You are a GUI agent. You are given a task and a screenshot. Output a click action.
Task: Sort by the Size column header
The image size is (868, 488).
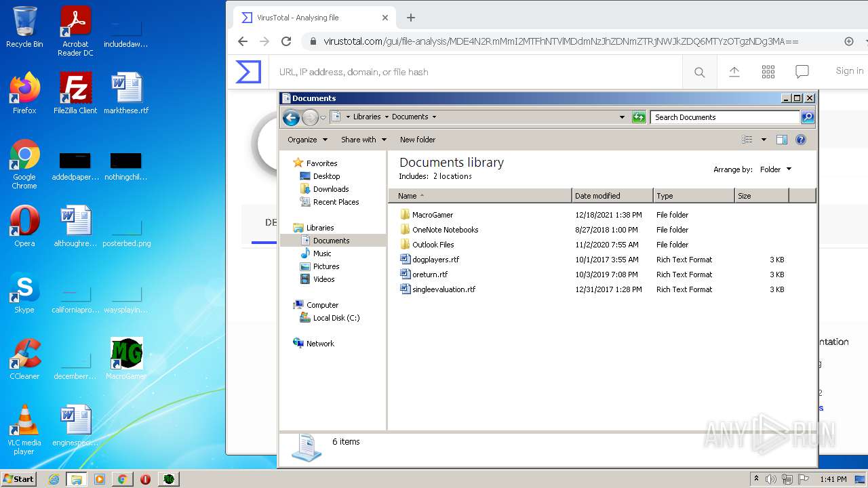pyautogui.click(x=762, y=196)
